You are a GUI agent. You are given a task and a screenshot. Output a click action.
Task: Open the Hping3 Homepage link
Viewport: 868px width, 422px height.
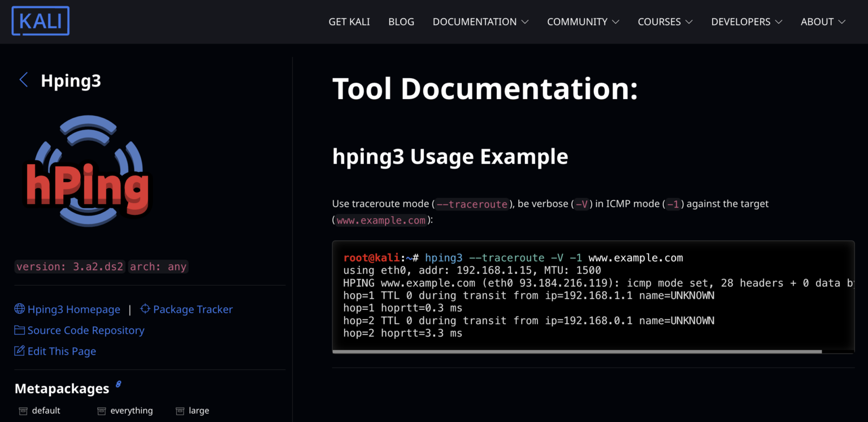pyautogui.click(x=74, y=309)
